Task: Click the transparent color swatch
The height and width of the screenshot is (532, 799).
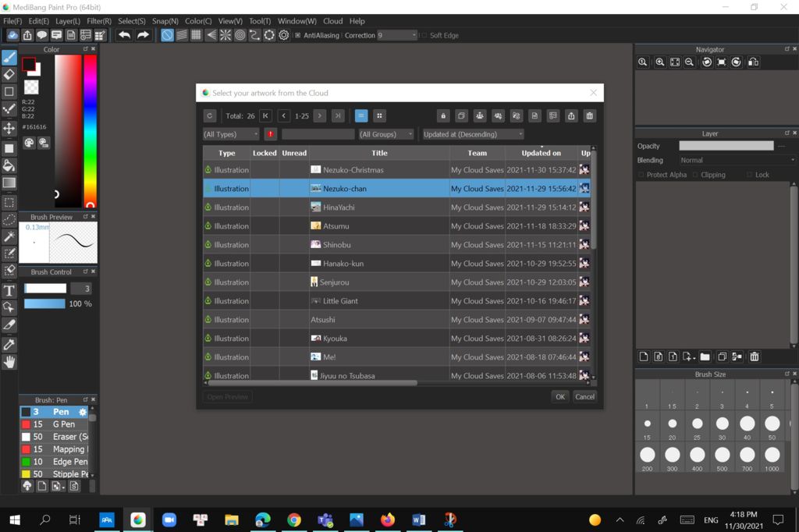Action: (31, 87)
